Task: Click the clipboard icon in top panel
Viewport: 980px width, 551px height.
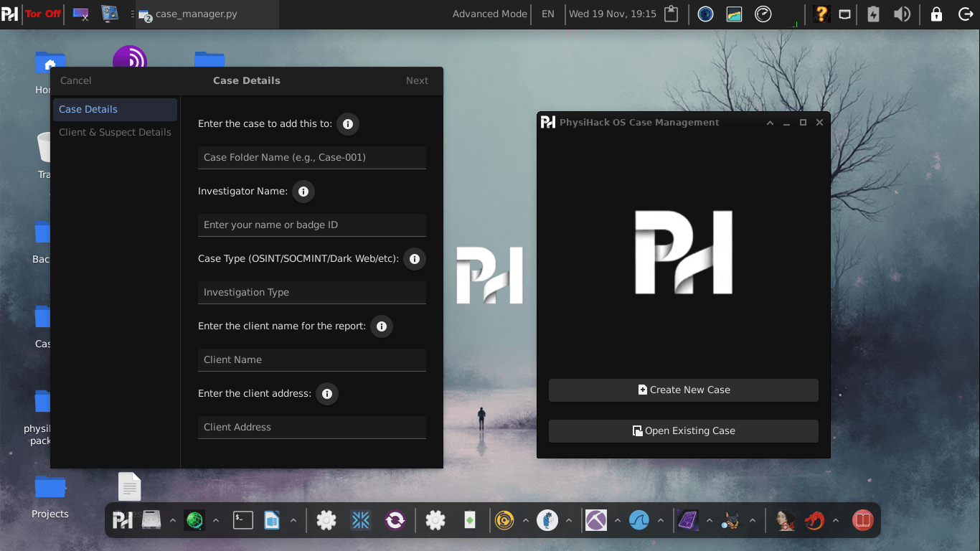Action: coord(671,14)
